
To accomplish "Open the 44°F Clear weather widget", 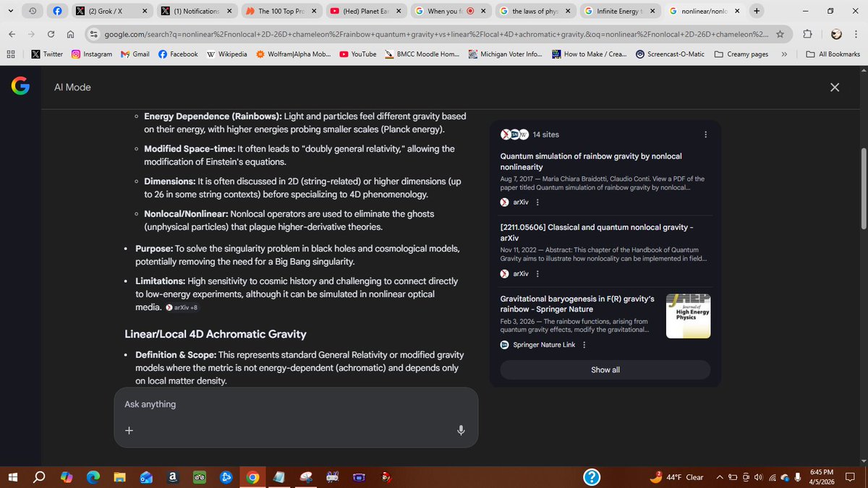I will [678, 477].
